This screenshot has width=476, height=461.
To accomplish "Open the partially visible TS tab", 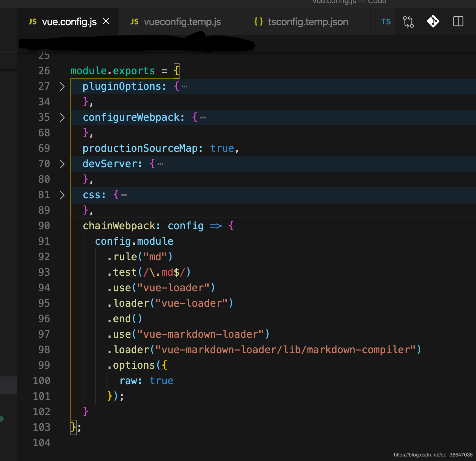I will click(386, 22).
